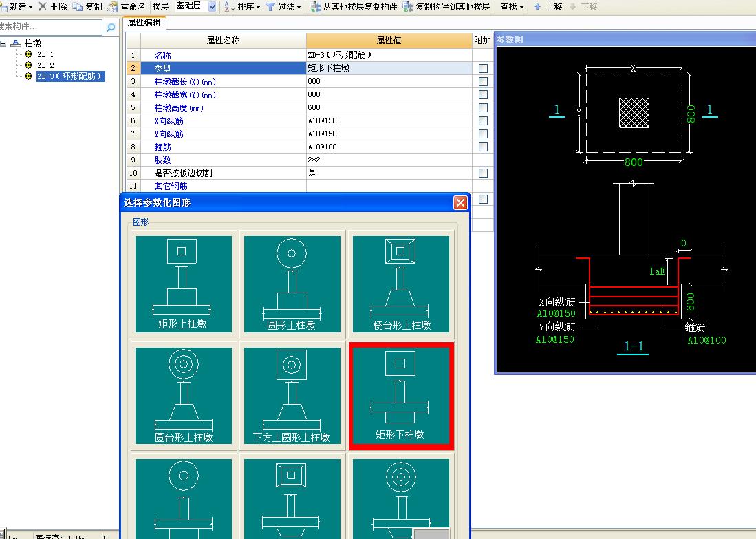Click the gear icon beside ZD-2
This screenshot has height=539, width=756.
click(28, 65)
